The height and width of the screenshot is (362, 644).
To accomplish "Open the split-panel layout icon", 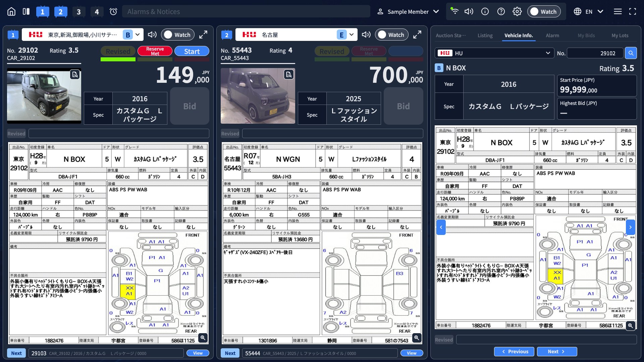I will click(26, 12).
